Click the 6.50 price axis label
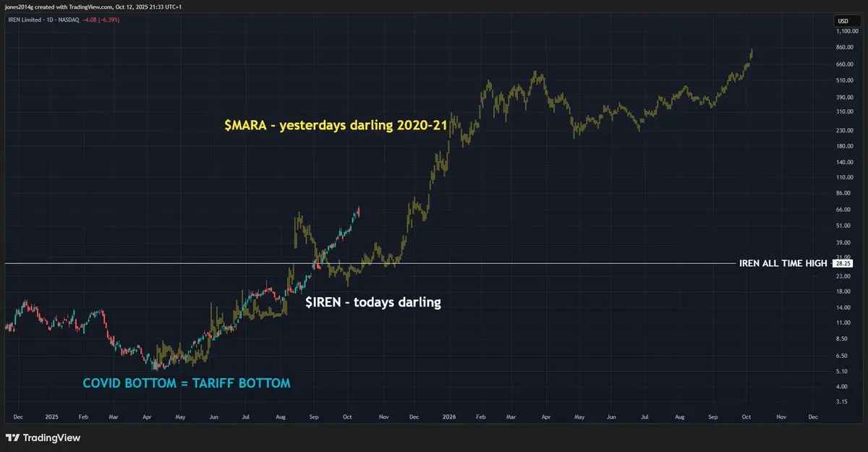 [842, 356]
